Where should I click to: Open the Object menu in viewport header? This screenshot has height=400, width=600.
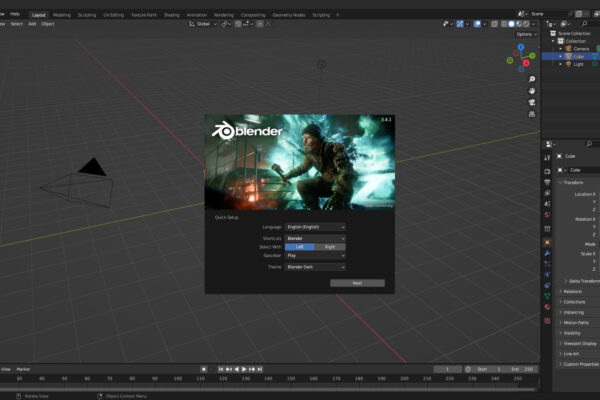(48, 24)
